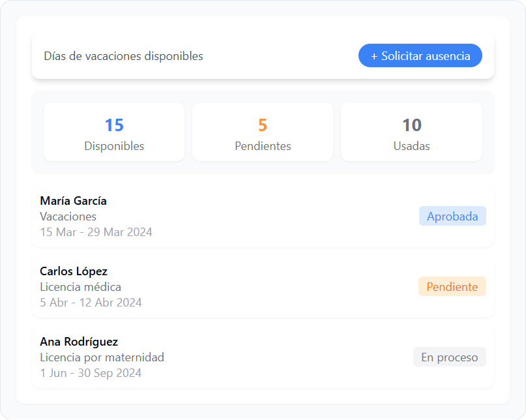This screenshot has height=420, width=526.
Task: Open Carlos López's name in the list
Action: [x=74, y=271]
